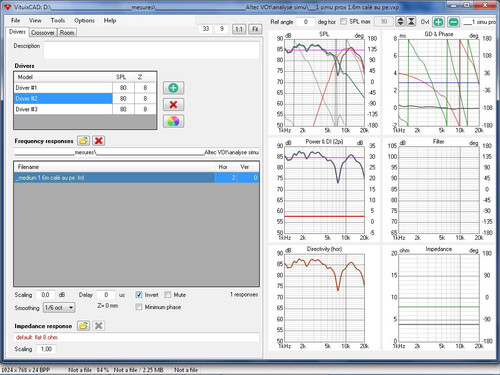The width and height of the screenshot is (500, 375).
Task: Open impedance response file folder icon
Action: click(83, 326)
